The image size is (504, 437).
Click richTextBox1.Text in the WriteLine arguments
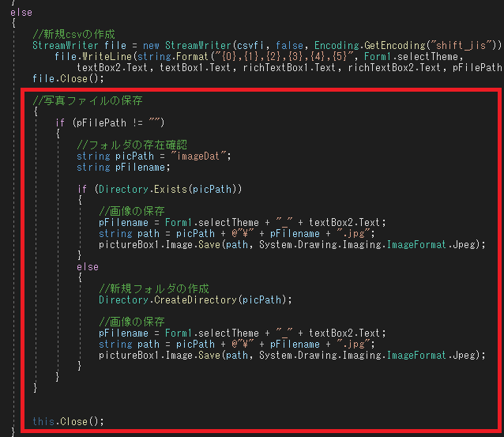pyautogui.click(x=289, y=68)
